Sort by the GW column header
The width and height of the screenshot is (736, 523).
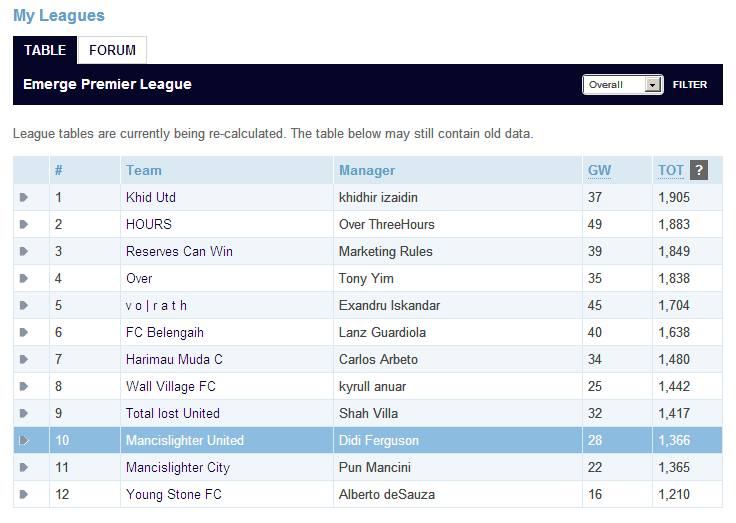[x=599, y=170]
